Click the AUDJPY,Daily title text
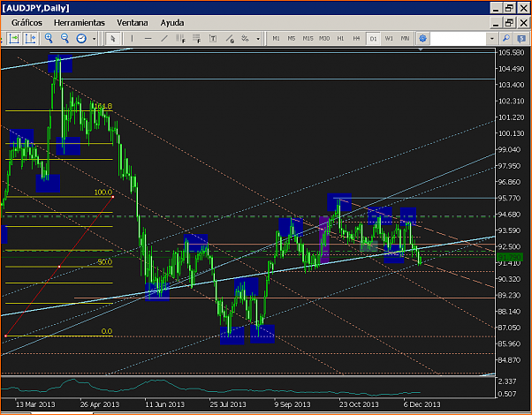 pyautogui.click(x=35, y=8)
